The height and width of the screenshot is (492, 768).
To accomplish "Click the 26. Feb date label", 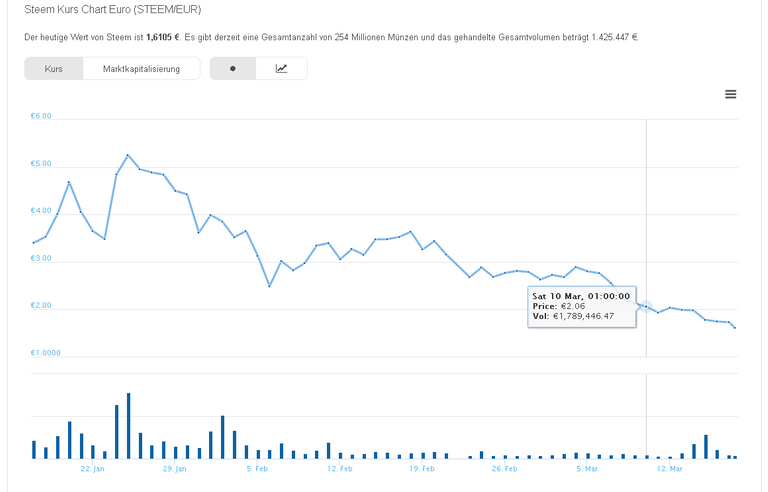I will (504, 468).
